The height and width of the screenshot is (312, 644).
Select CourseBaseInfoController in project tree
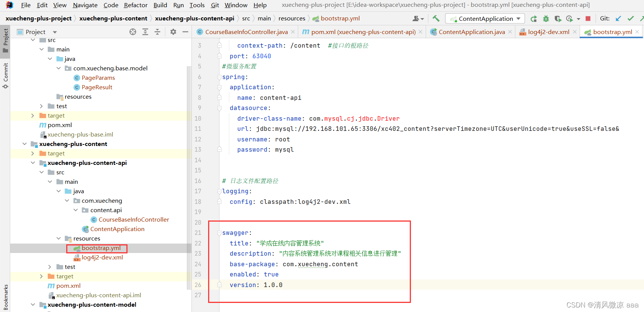tap(134, 220)
